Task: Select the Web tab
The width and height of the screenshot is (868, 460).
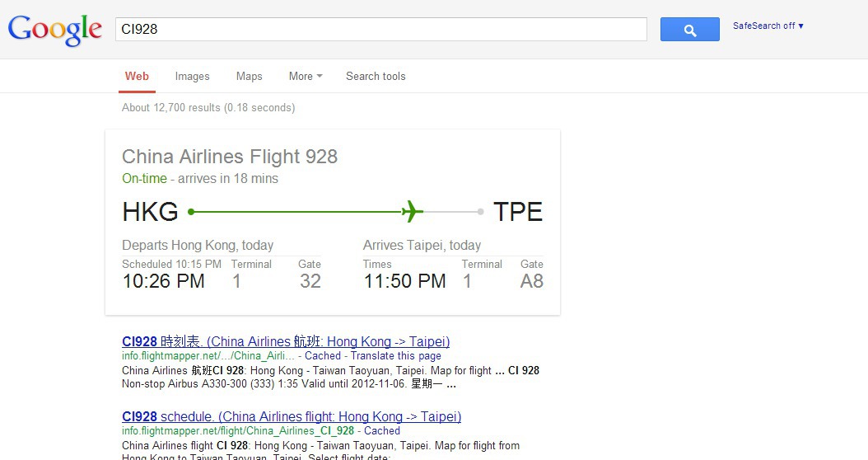Action: tap(137, 76)
